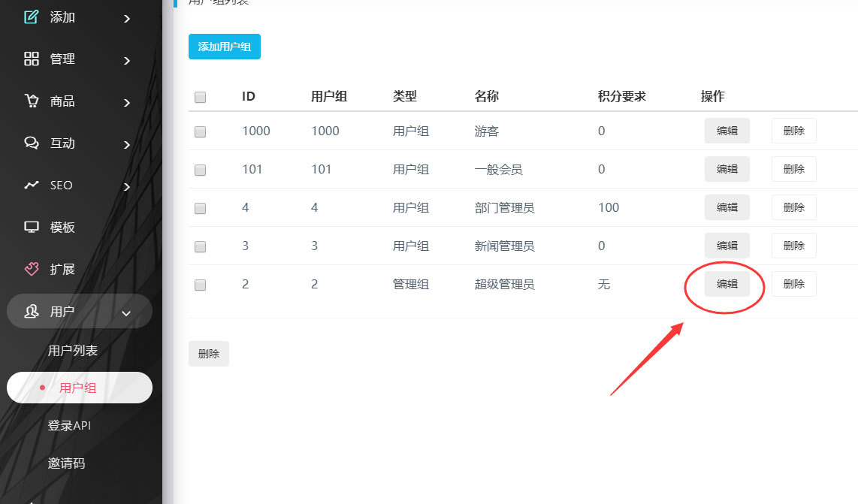Viewport: 858px width, 504px height.
Task: Click the 模板 monitor icon
Action: click(x=31, y=227)
